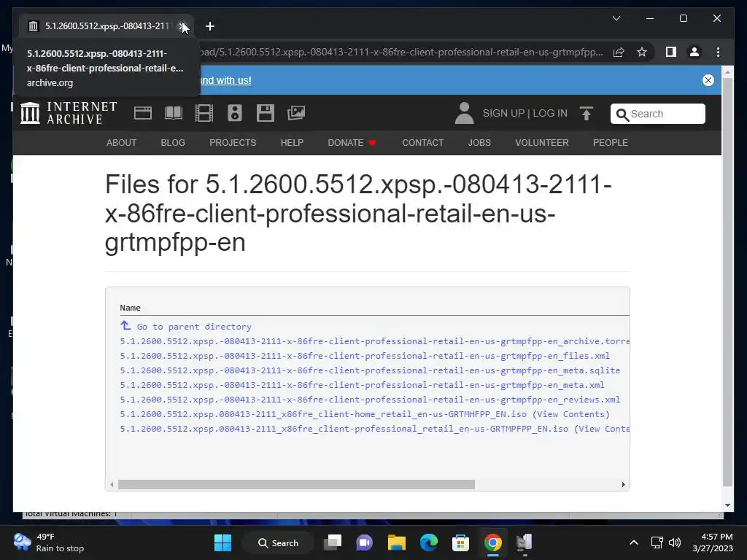The width and height of the screenshot is (747, 560).
Task: Open the virtual machine app taskbar icon
Action: (525, 542)
